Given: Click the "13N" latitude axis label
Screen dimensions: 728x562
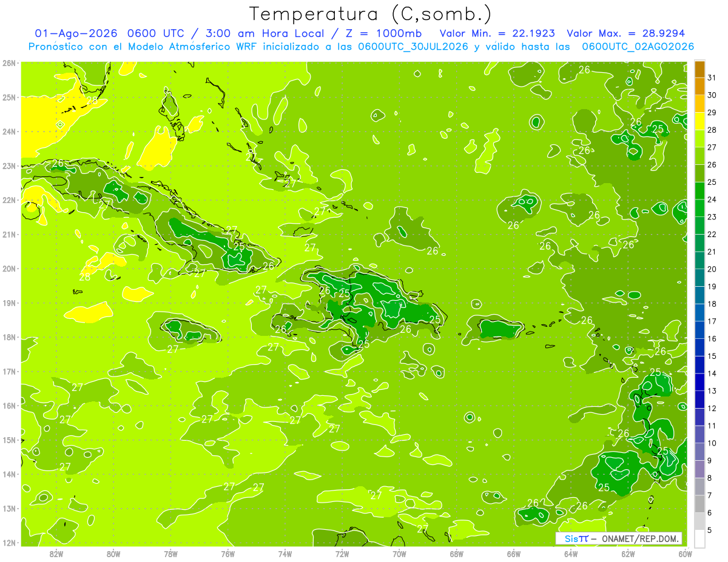Looking at the screenshot, I should [8, 509].
